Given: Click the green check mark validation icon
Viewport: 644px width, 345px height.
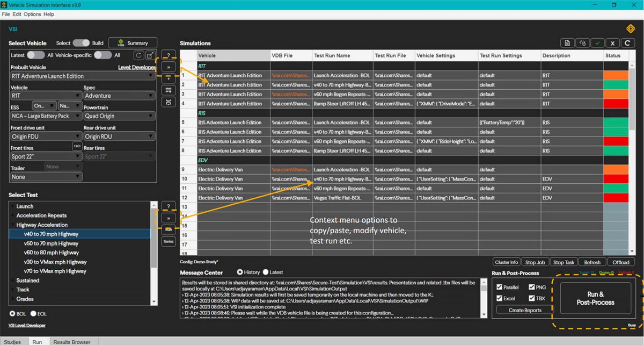Looking at the screenshot, I should 597,42.
